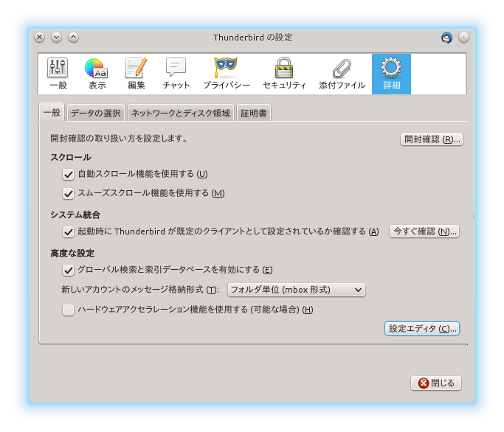Open the 設定エディタ (C)... button

click(x=422, y=329)
